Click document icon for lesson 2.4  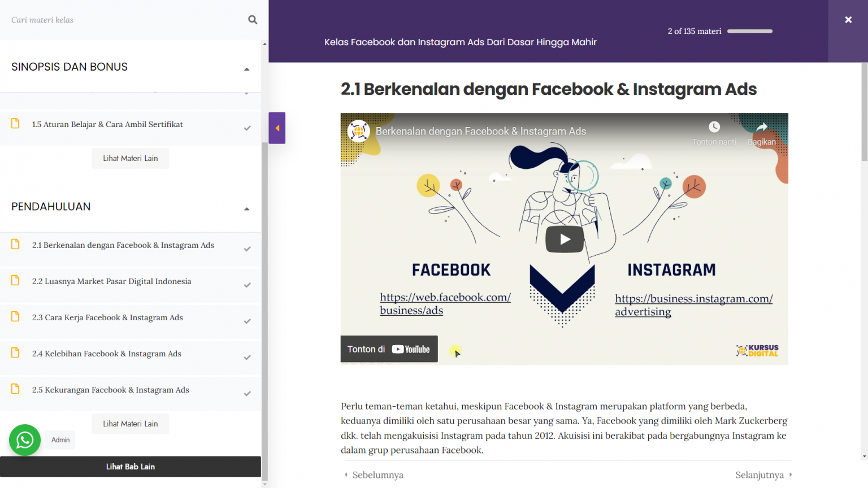pos(15,352)
